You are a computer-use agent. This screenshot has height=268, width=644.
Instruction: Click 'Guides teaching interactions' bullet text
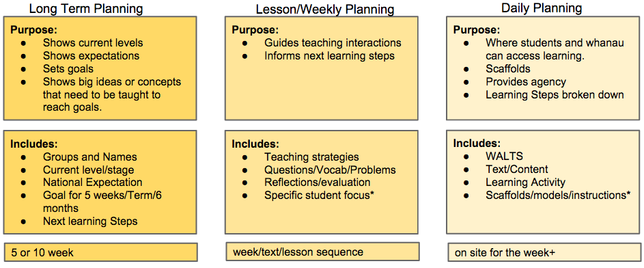[x=333, y=42]
